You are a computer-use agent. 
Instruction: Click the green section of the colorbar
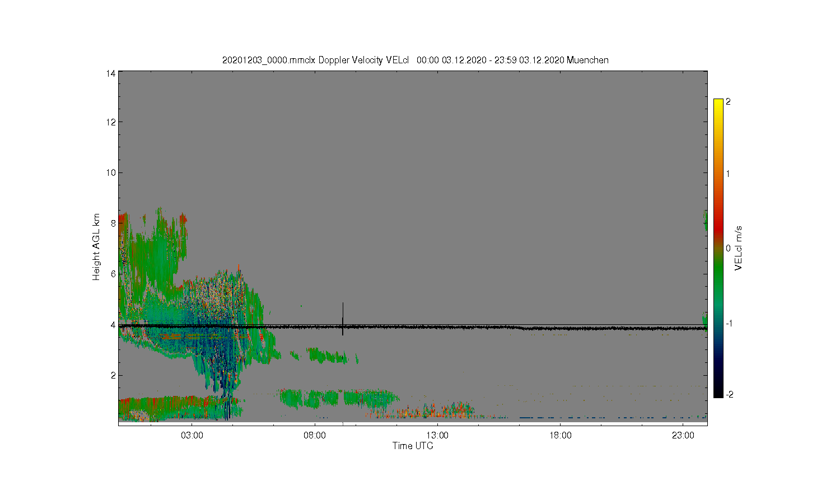click(x=718, y=274)
